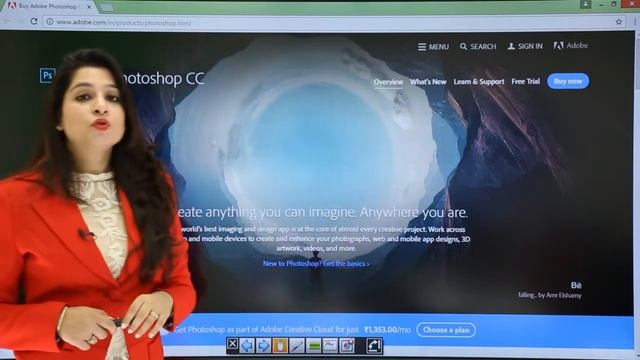This screenshot has width=640, height=360.
Task: Click the Behance Bē credit link
Action: pos(576,285)
